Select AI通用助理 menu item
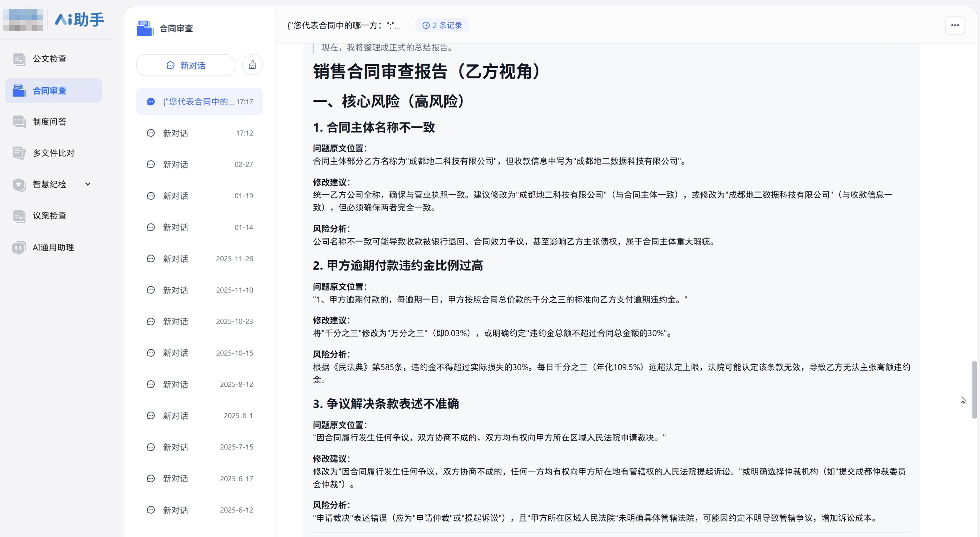 coord(53,247)
